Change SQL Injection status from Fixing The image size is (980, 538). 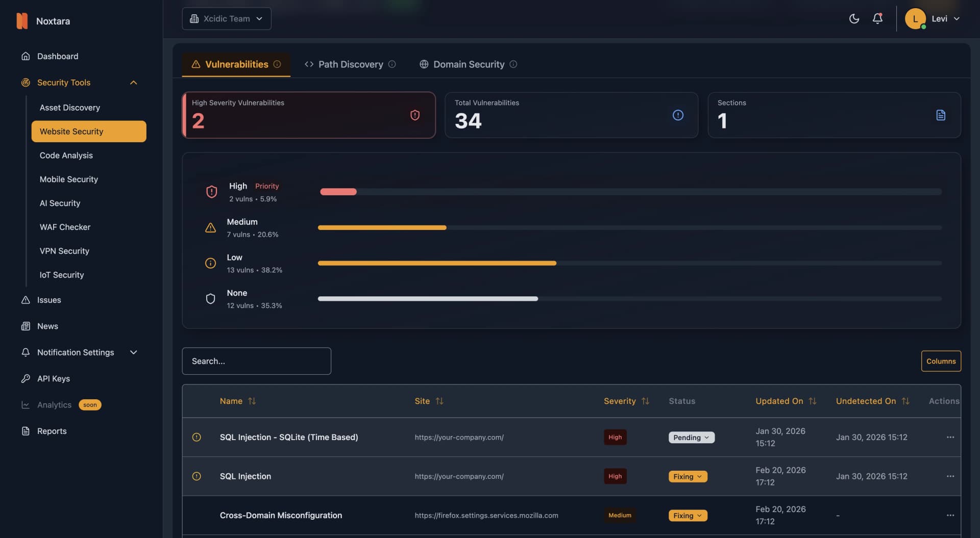click(x=688, y=476)
